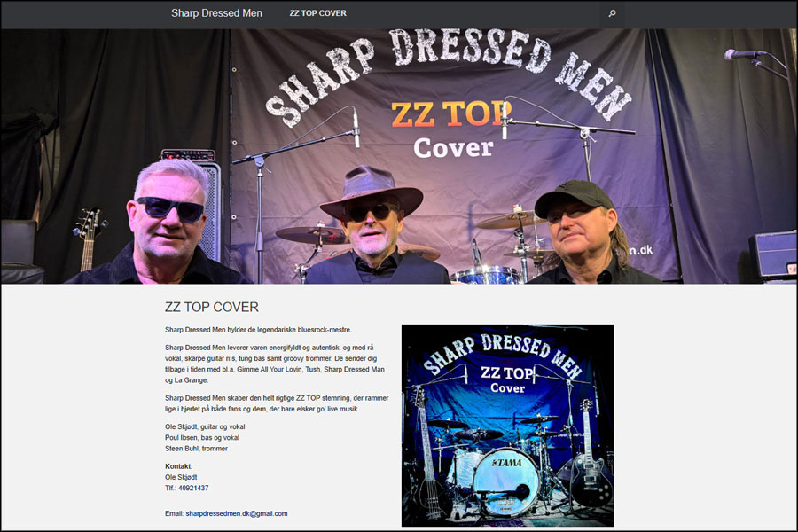This screenshot has height=532, width=798.
Task: Open the blue stage drum kit photo
Action: coord(507,425)
